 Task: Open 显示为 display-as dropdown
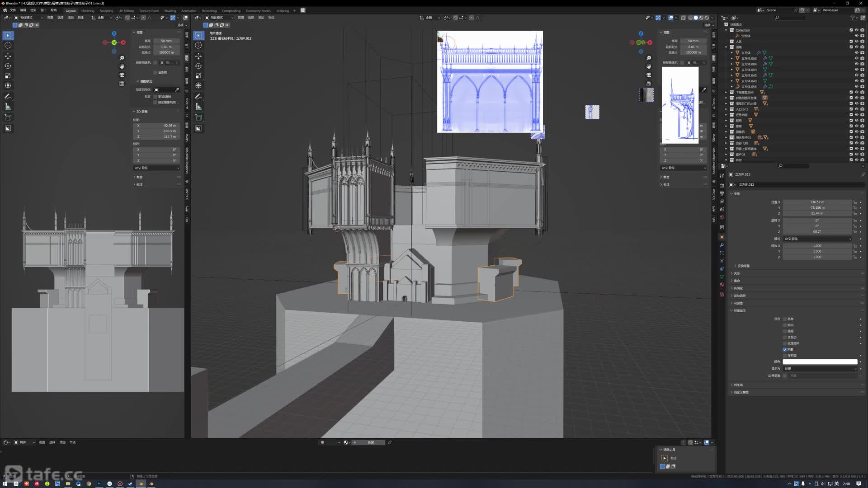coord(820,369)
